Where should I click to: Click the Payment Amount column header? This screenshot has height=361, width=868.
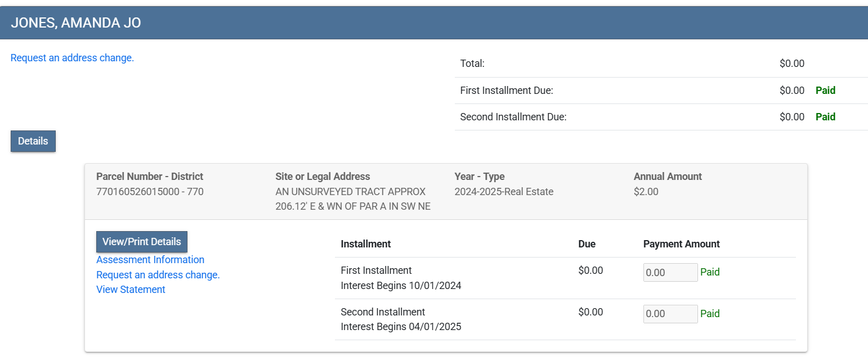pos(681,244)
